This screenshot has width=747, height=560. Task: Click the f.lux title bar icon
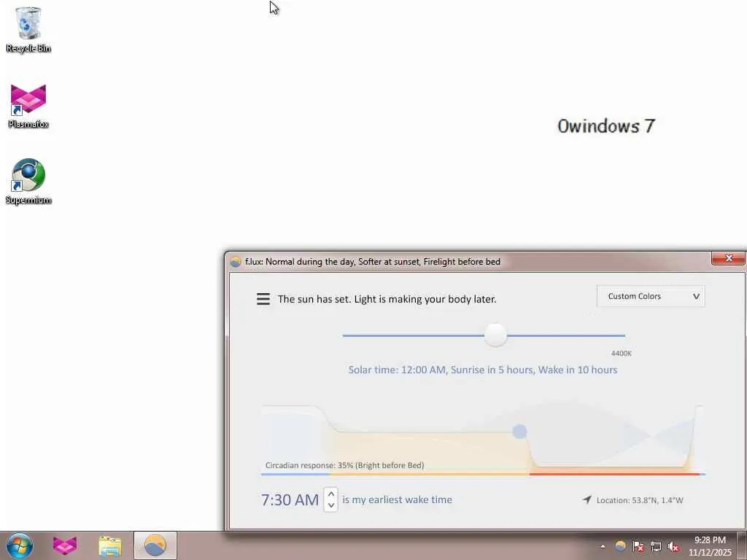236,262
